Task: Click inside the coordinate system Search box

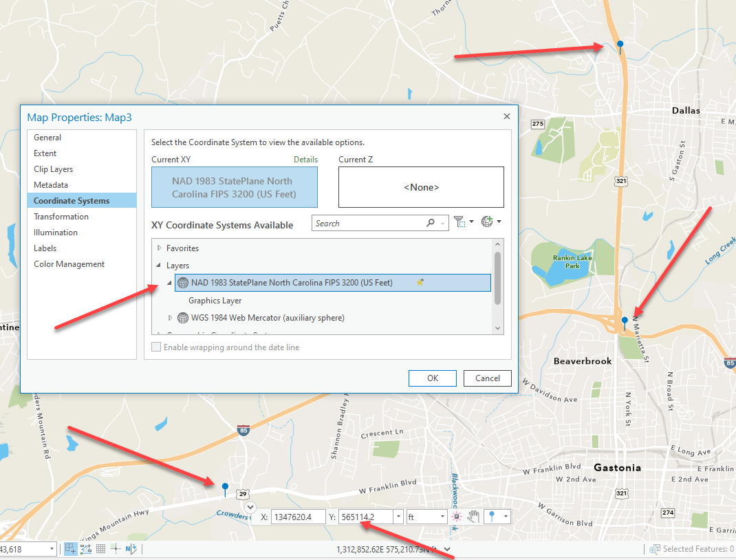Action: click(x=371, y=222)
